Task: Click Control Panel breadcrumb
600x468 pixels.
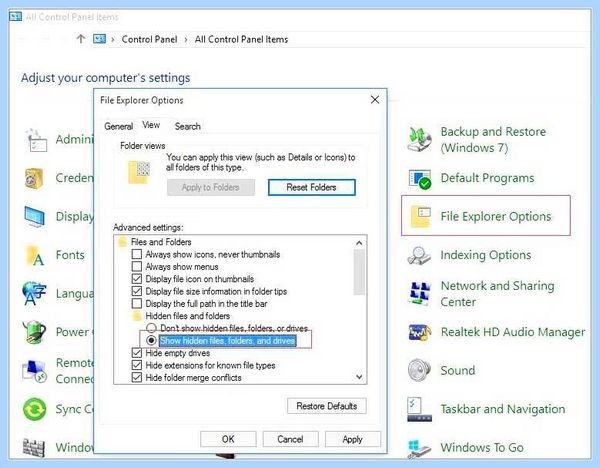Action: [149, 39]
